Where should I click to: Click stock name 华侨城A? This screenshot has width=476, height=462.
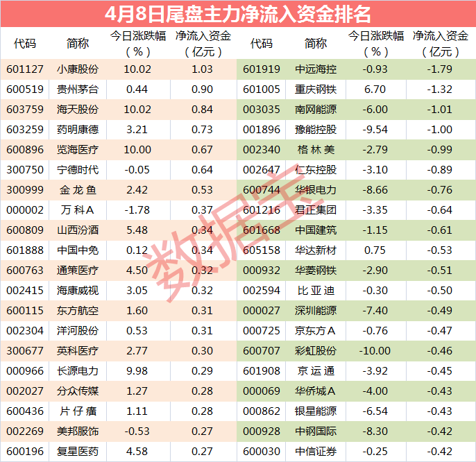coord(315,391)
